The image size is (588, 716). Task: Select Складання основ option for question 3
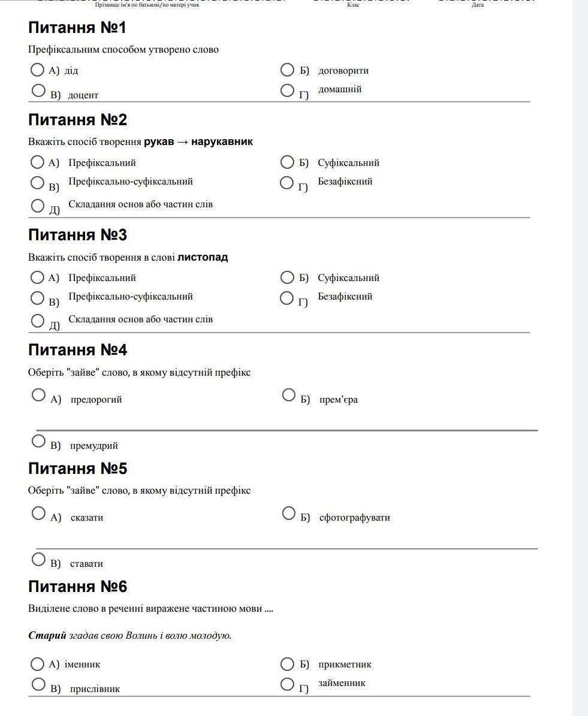[38, 321]
